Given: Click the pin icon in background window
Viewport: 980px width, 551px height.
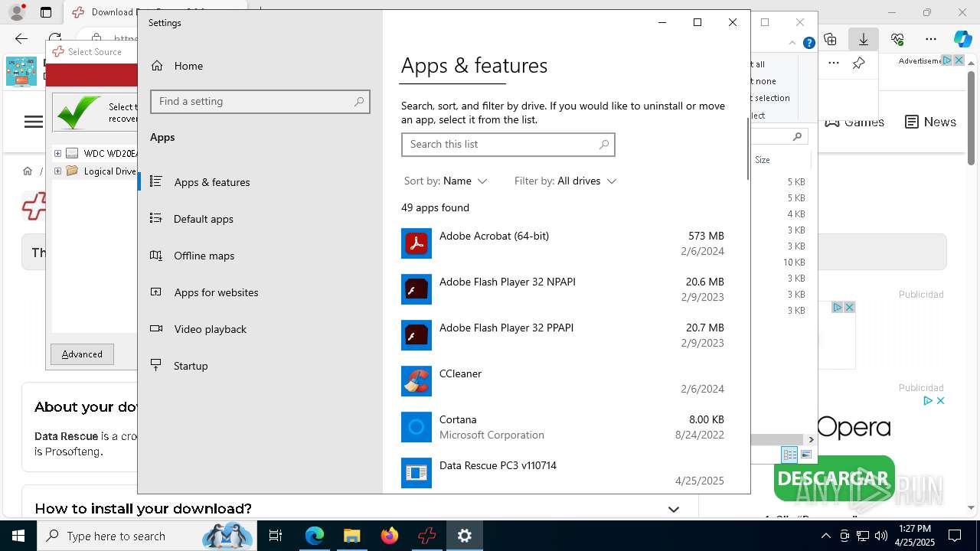Looking at the screenshot, I should [x=859, y=63].
